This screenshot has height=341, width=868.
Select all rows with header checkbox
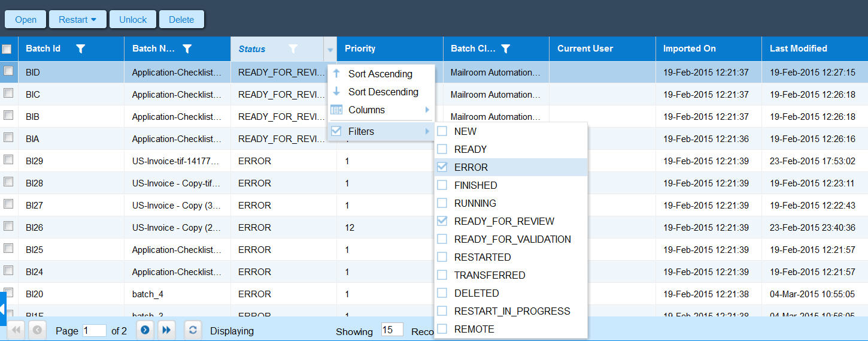click(7, 49)
